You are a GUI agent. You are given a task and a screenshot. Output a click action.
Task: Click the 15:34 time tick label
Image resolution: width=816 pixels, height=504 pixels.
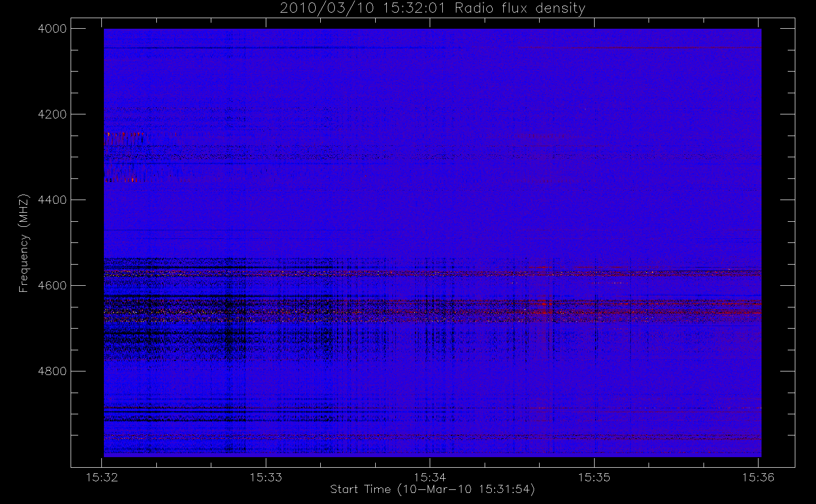pyautogui.click(x=430, y=477)
